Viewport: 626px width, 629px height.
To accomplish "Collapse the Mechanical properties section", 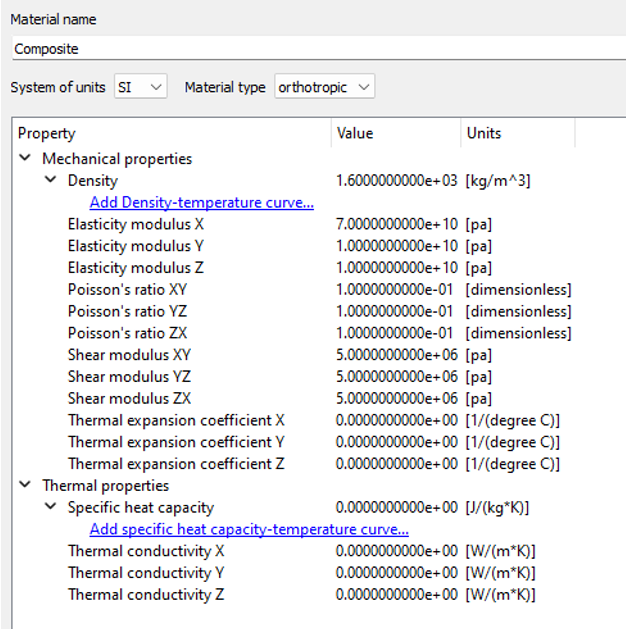I will click(x=25, y=159).
